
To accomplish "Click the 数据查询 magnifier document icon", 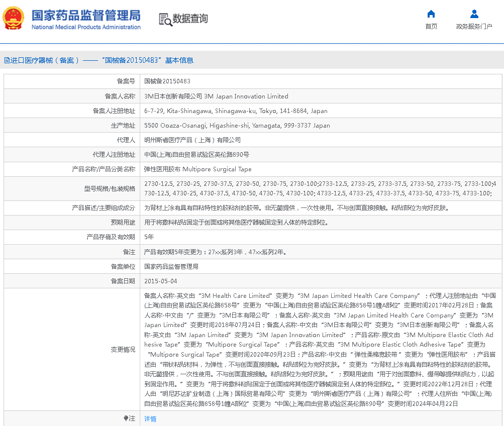I will click(165, 19).
